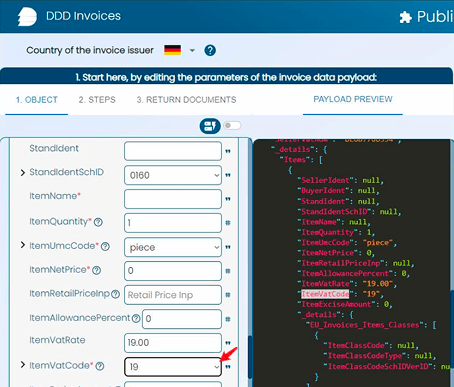The height and width of the screenshot is (387, 454).
Task: Expand the ItemVatCode row
Action: tap(23, 365)
